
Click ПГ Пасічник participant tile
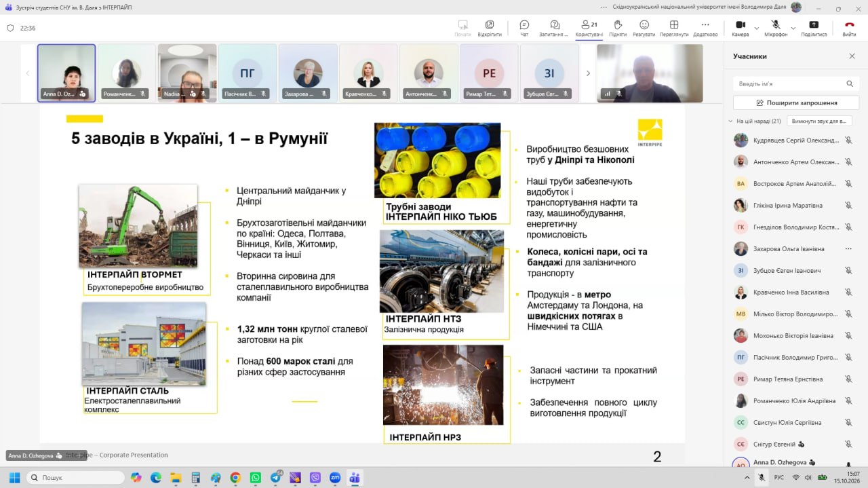pyautogui.click(x=248, y=73)
